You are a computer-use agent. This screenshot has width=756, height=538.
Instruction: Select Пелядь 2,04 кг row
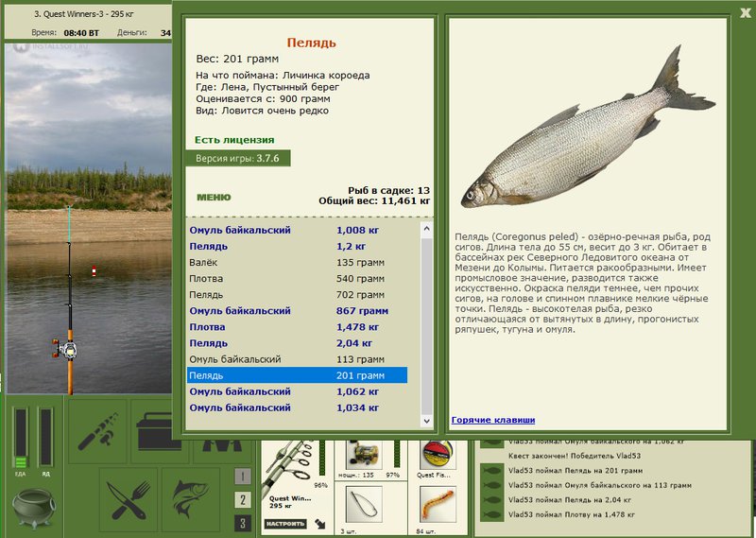pos(297,343)
